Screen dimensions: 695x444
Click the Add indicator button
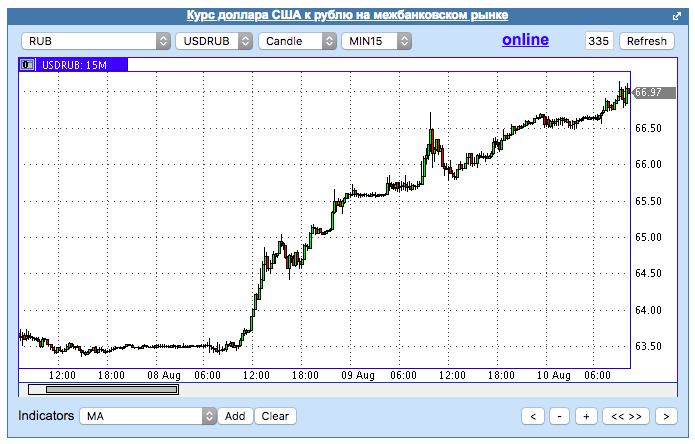click(235, 416)
